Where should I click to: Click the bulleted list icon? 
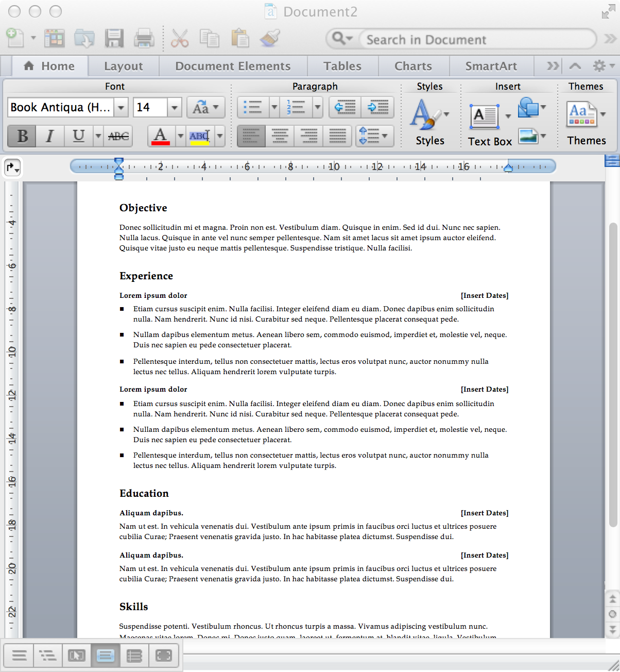253,107
